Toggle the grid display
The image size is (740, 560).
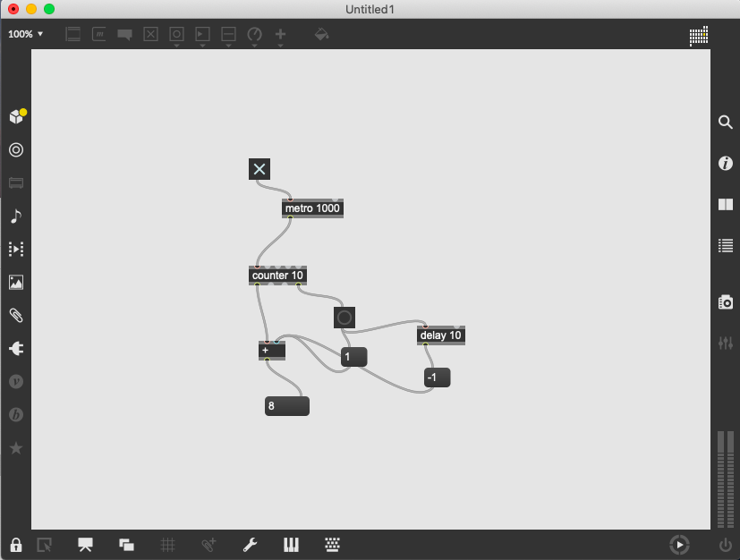167,545
